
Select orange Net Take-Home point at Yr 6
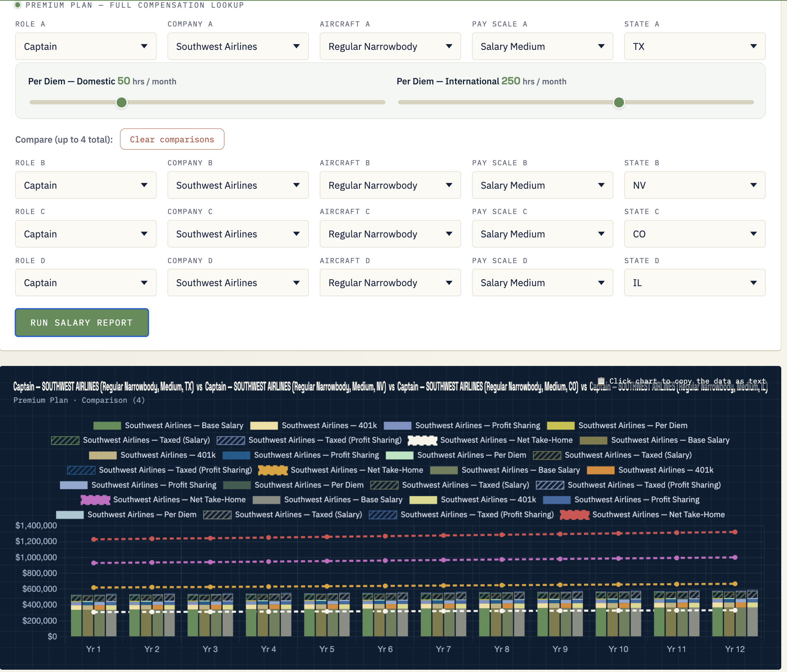click(x=385, y=586)
